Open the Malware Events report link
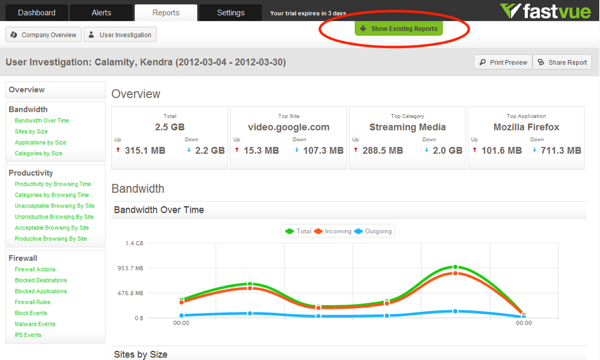 click(x=35, y=324)
